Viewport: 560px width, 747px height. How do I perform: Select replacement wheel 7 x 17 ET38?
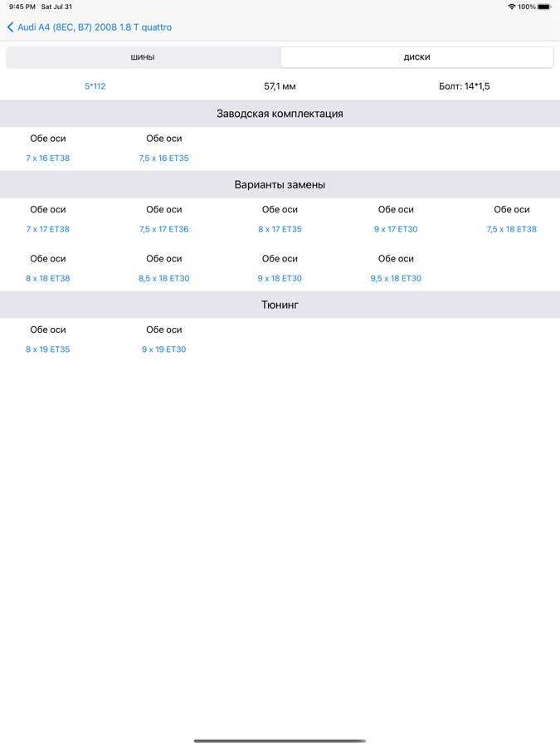click(x=48, y=229)
